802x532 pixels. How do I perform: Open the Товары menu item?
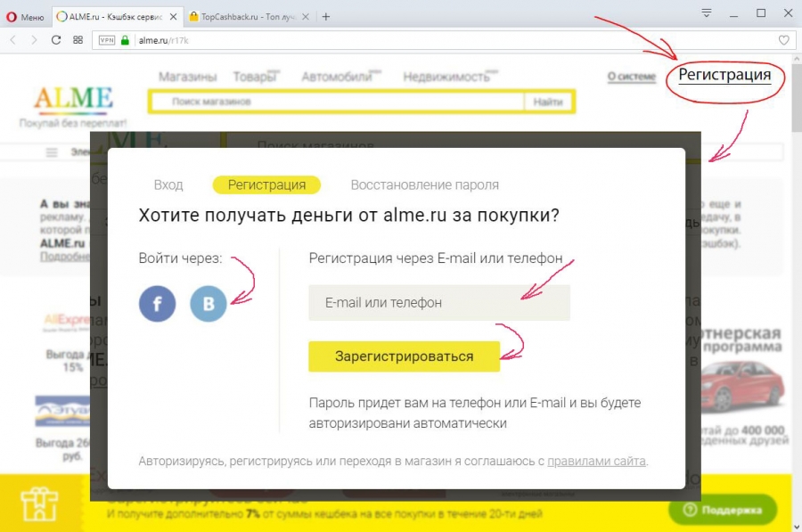(x=255, y=77)
